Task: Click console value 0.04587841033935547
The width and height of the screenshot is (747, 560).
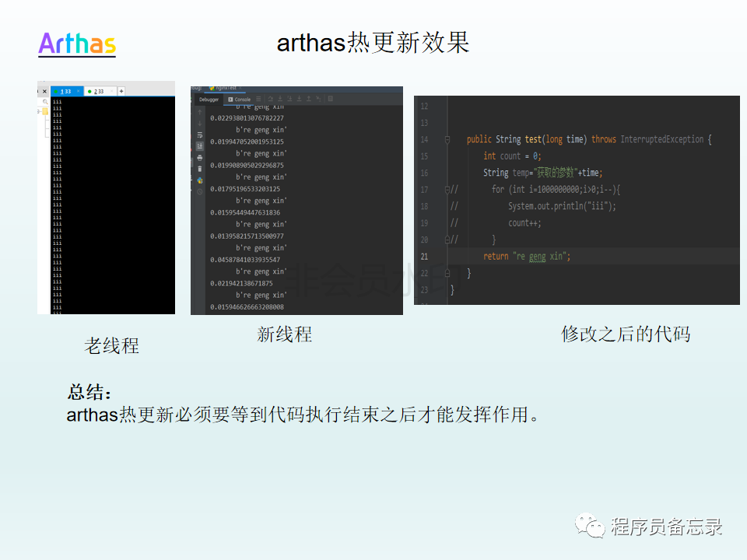Action: tap(245, 260)
